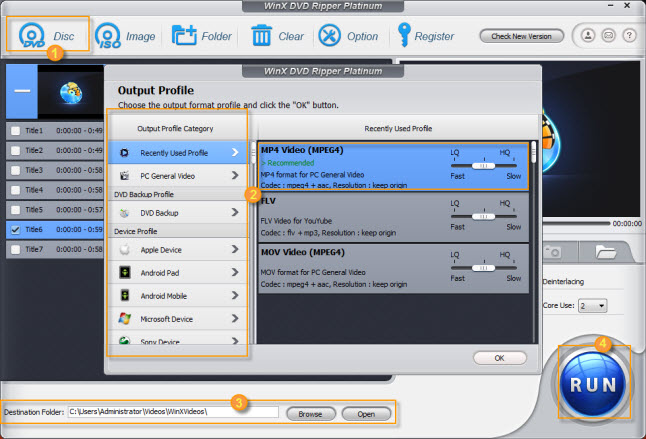Expand Apple Device chevron
646x439 pixels.
pyautogui.click(x=235, y=249)
